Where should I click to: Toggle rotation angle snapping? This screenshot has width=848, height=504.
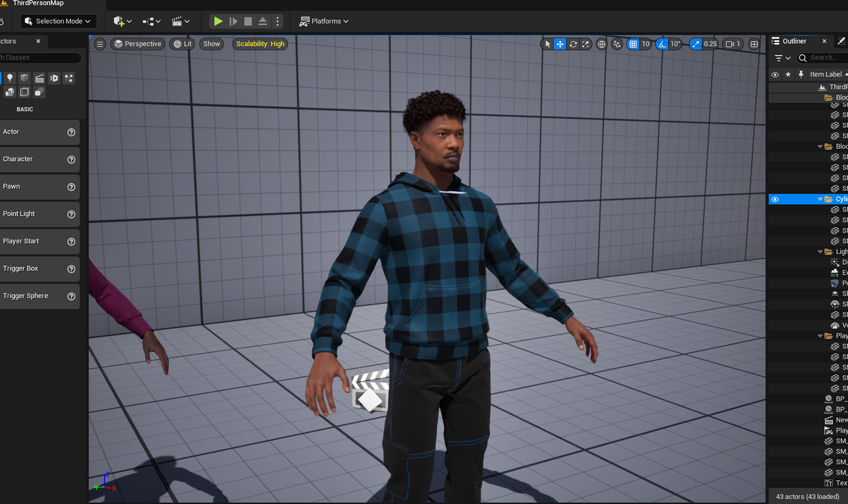tap(662, 44)
